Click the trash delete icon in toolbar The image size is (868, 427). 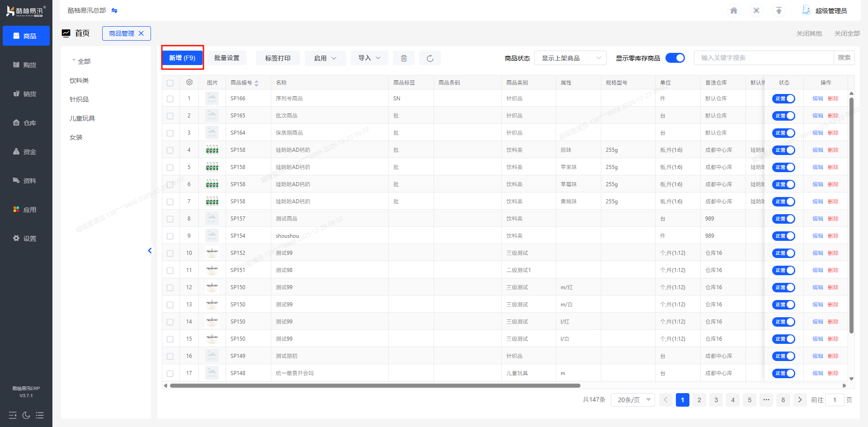[404, 58]
